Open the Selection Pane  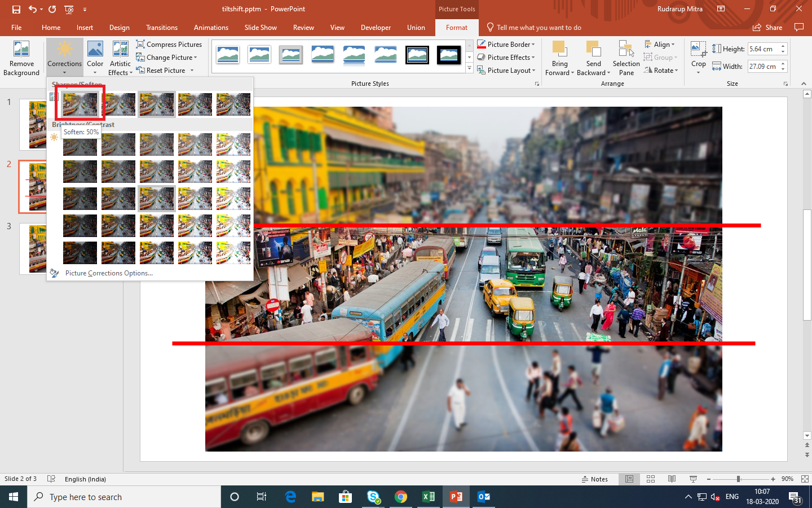coord(626,58)
